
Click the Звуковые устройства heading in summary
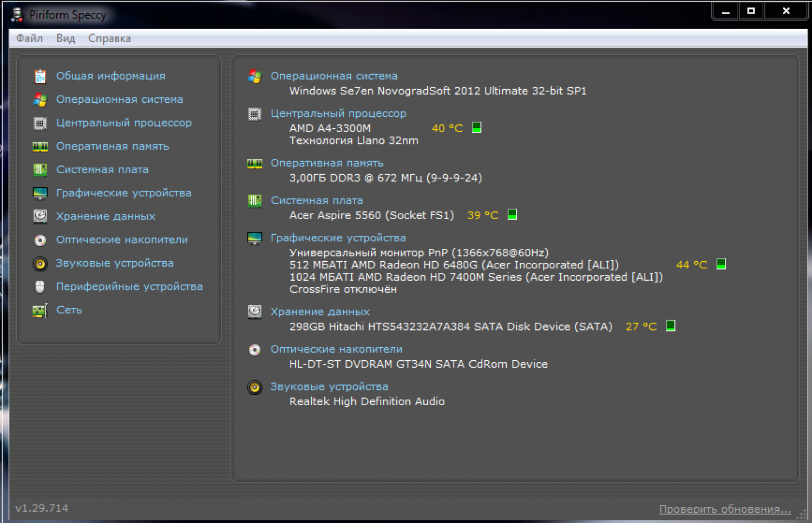pos(329,387)
